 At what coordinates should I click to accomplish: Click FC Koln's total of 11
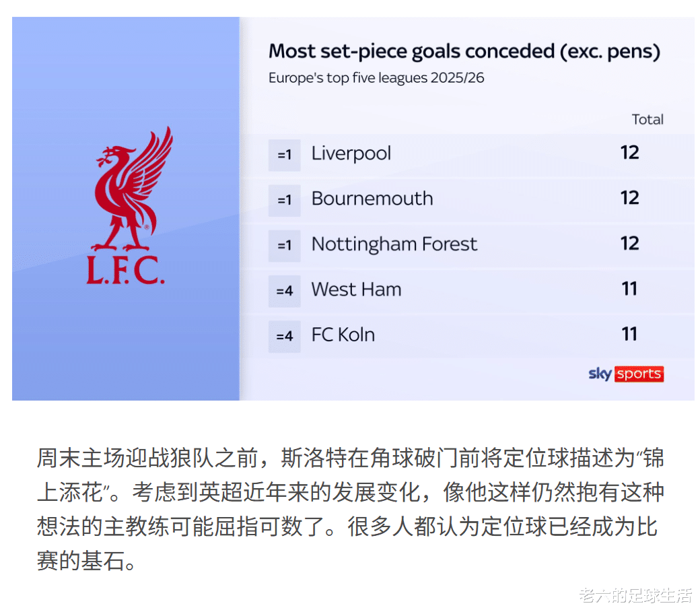629,335
